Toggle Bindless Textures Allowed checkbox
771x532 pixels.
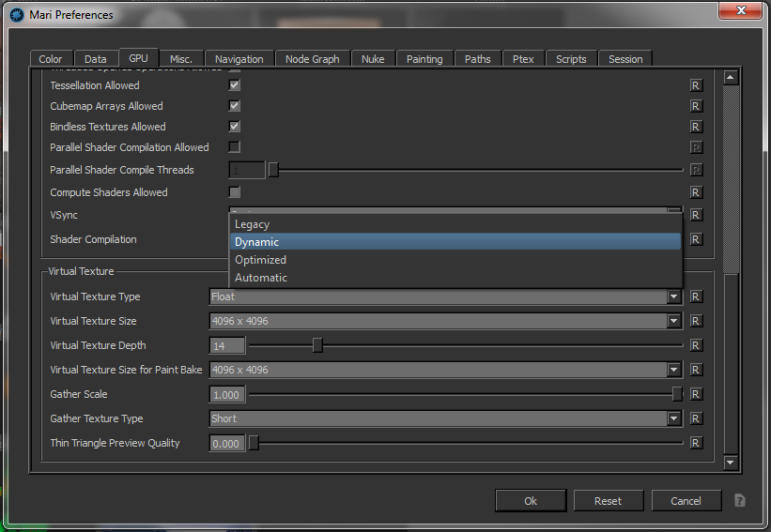point(235,127)
